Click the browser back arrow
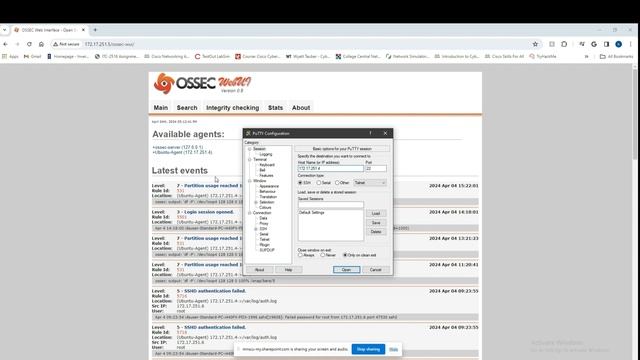 [5, 44]
